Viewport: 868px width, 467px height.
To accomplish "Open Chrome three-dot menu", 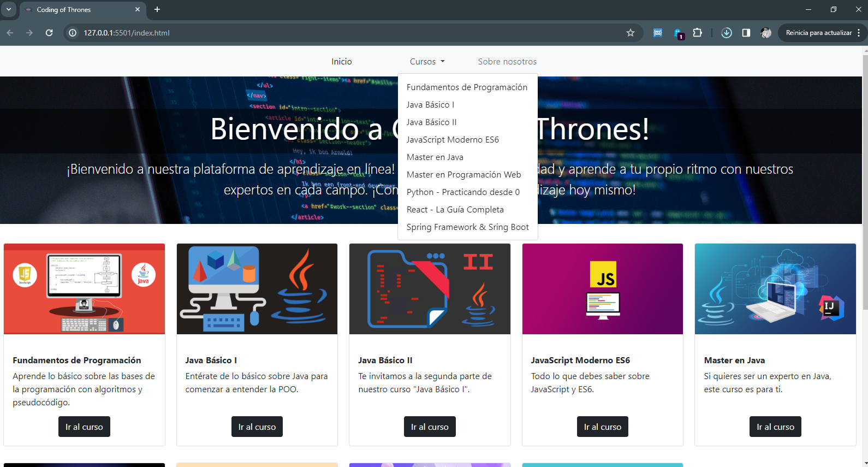I will click(x=859, y=33).
